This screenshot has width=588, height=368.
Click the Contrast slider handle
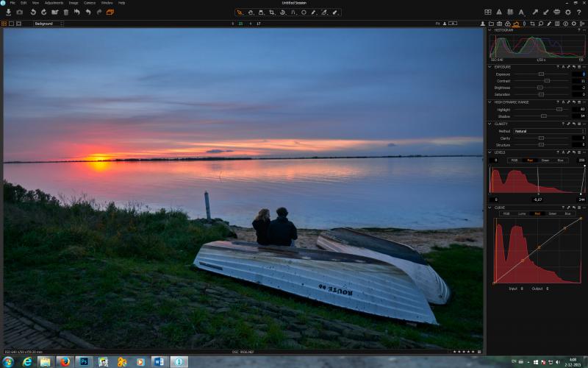tap(547, 81)
